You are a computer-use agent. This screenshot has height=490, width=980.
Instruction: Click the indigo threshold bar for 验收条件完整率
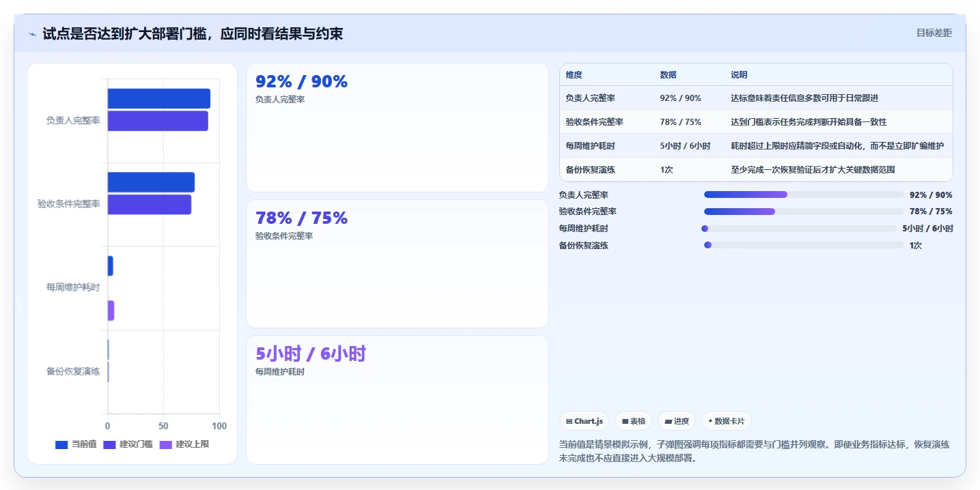point(149,205)
